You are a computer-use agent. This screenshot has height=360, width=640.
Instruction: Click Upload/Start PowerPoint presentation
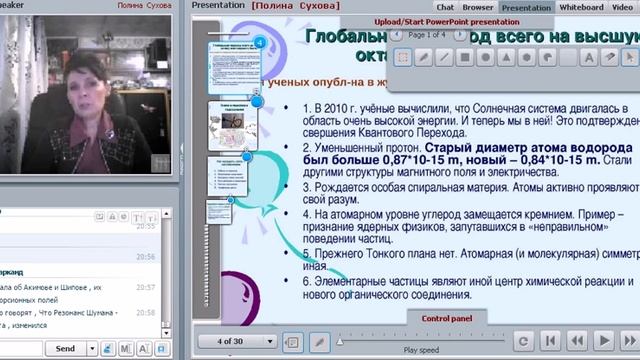click(447, 22)
